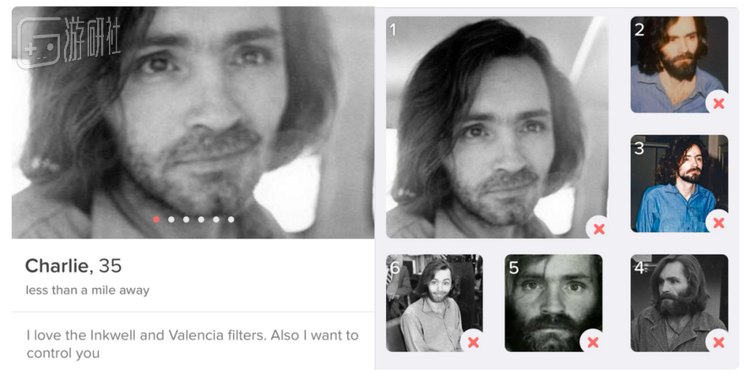Choose the blue shirt photo numbered 3
Image resolution: width=750 pixels, height=378 pixels.
[x=679, y=184]
